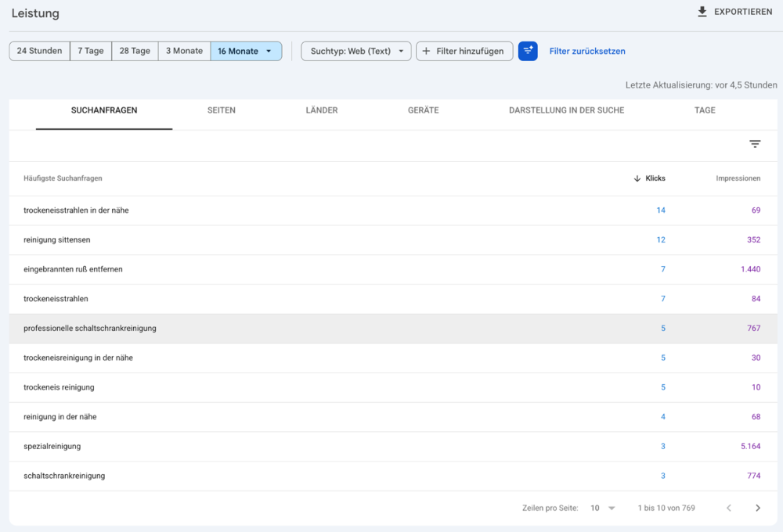The image size is (783, 532).
Task: Click the impressions value 5.164
Action: click(751, 446)
